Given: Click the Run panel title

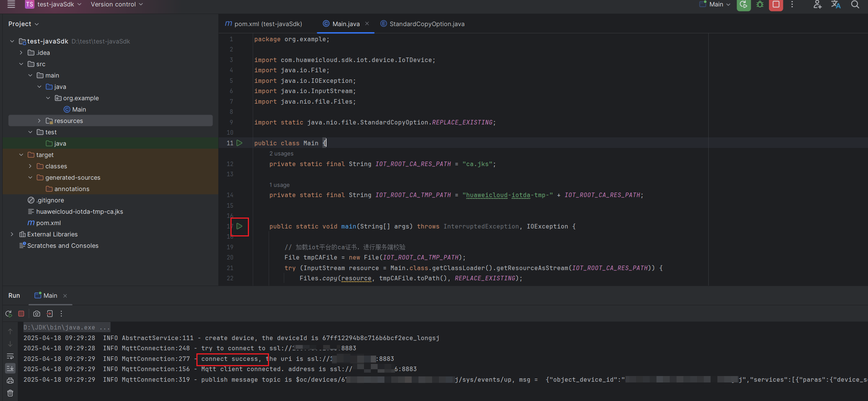Looking at the screenshot, I should 14,295.
